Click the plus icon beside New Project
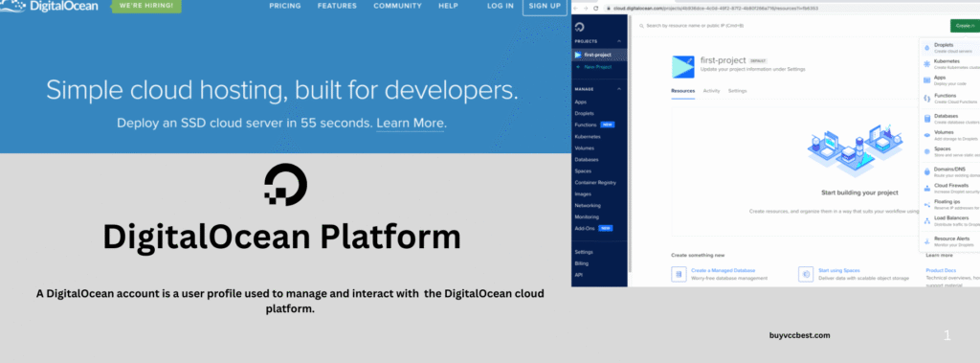Viewport: 980px width, 363px height. [x=579, y=67]
